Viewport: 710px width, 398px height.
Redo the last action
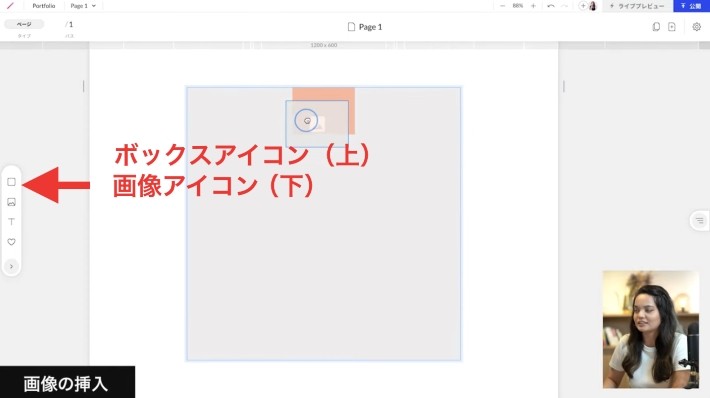click(x=564, y=6)
